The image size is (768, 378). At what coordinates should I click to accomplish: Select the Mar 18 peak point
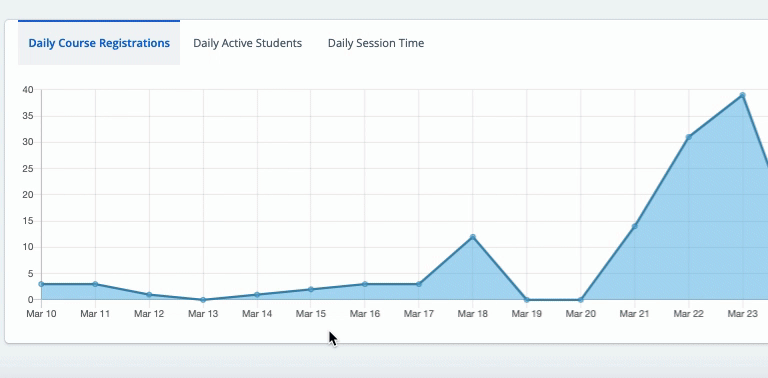[473, 237]
